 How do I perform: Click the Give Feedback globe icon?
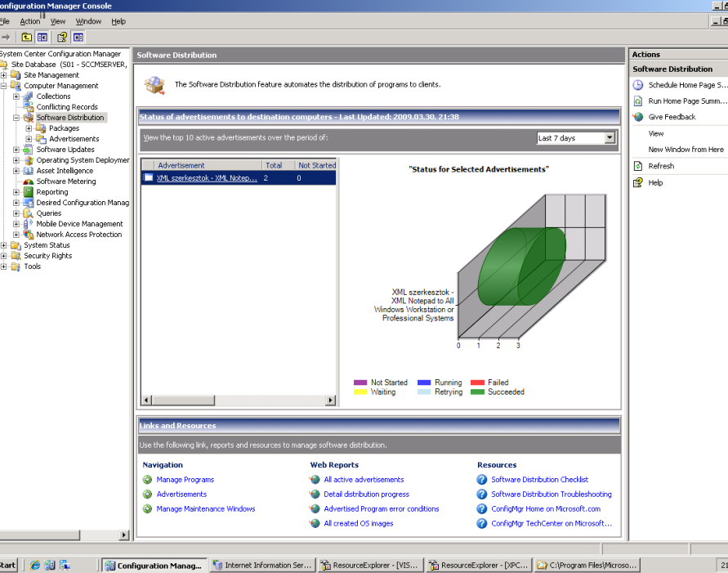[638, 117]
